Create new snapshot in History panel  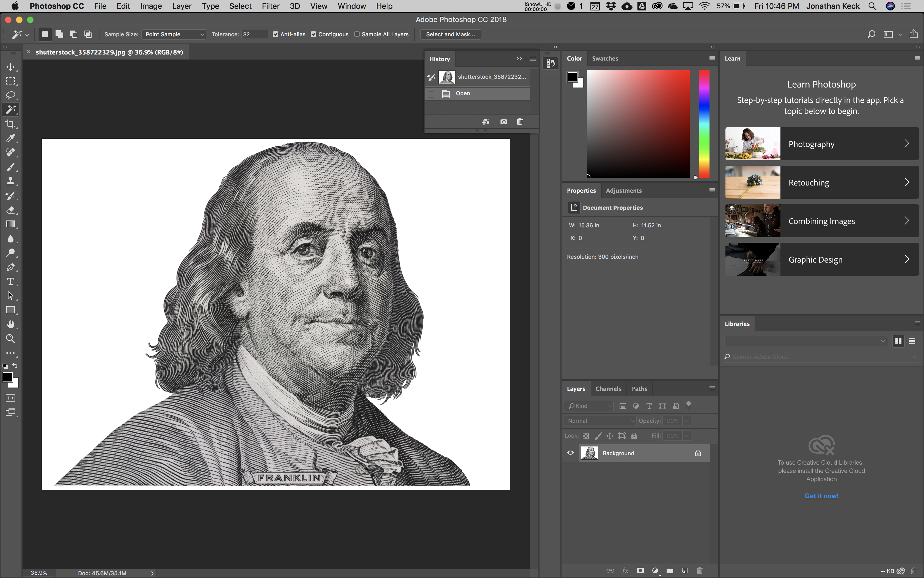coord(504,122)
